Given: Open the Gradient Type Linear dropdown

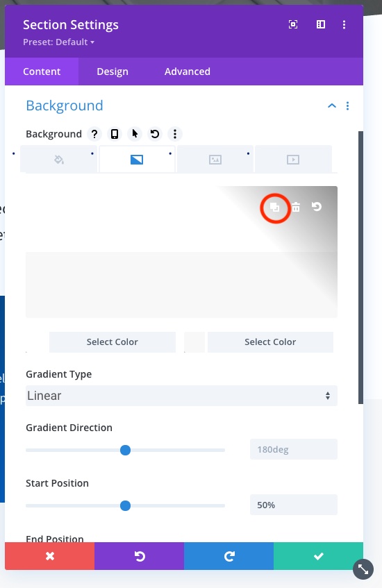Looking at the screenshot, I should 181,396.
